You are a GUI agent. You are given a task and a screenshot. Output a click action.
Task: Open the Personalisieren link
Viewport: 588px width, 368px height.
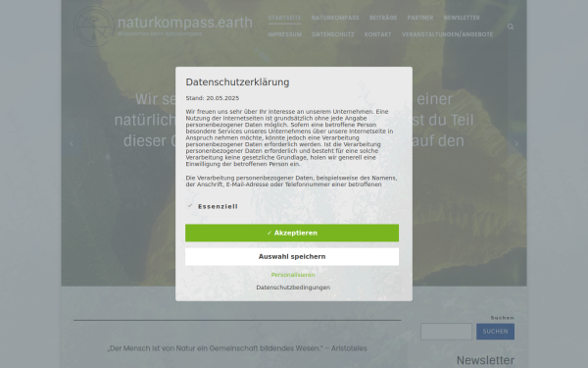click(293, 275)
